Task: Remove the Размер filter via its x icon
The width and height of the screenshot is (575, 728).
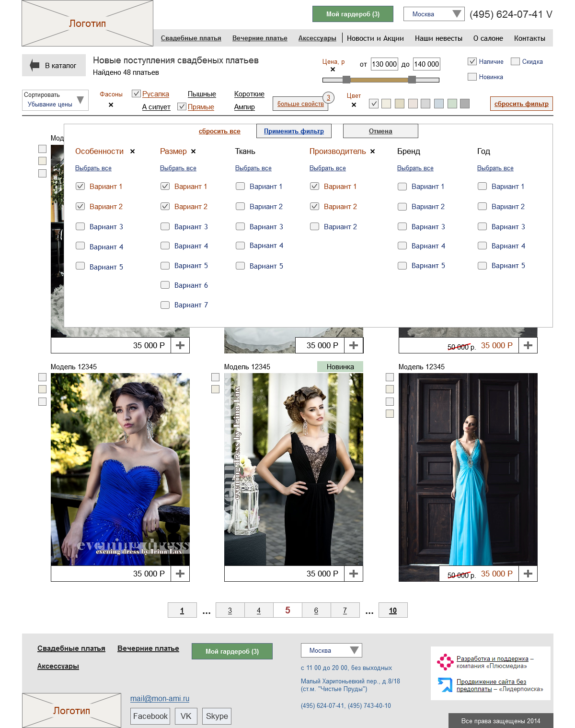Action: pos(193,151)
